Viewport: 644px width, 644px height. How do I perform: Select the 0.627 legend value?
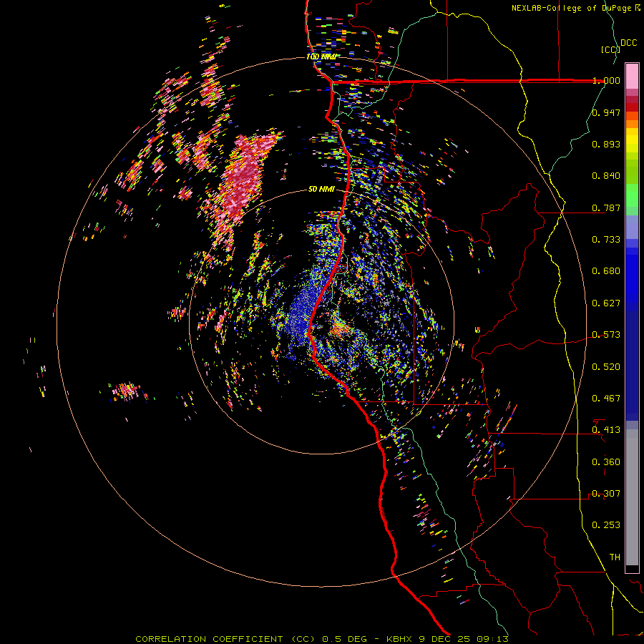(606, 303)
